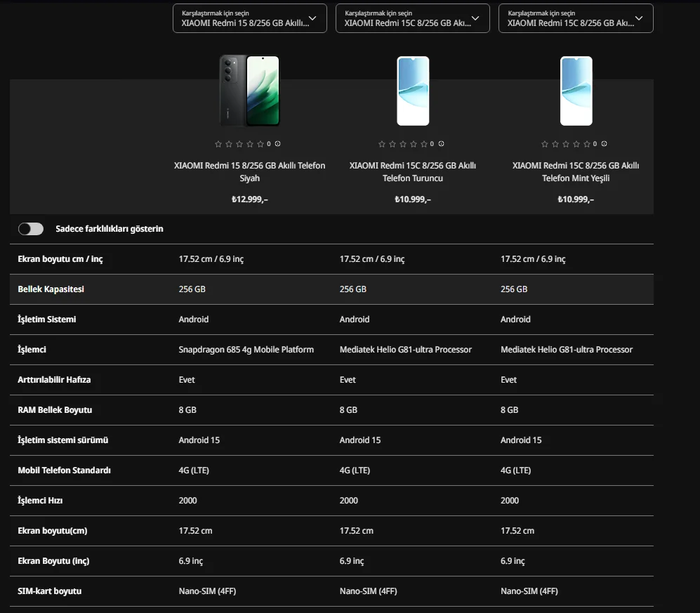Click the Redmi 15C Turuncu phone image
Screen dimensions: 700x613
(413, 91)
